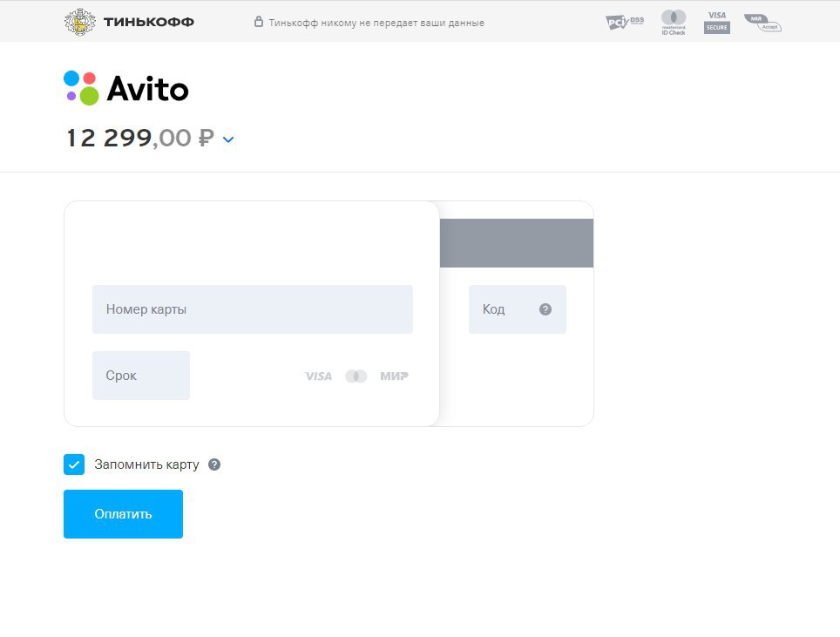Click the Tinkoff logo emblem
840x637 pixels.
(80, 22)
